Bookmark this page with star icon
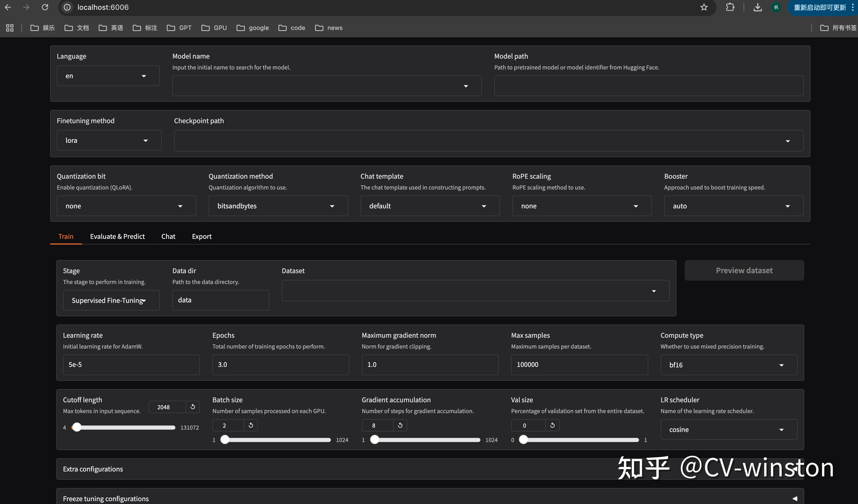Screen dimensions: 858x504 pyautogui.click(x=704, y=7)
